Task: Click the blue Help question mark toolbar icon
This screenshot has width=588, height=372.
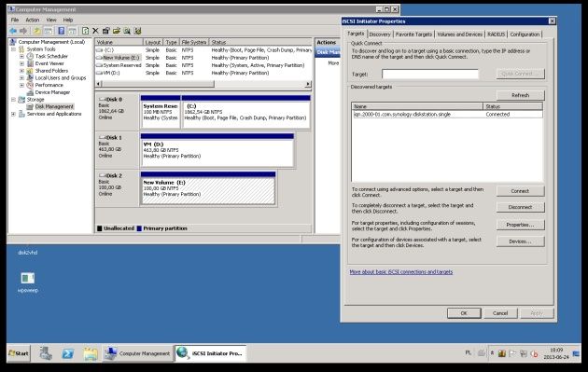Action: click(x=61, y=31)
